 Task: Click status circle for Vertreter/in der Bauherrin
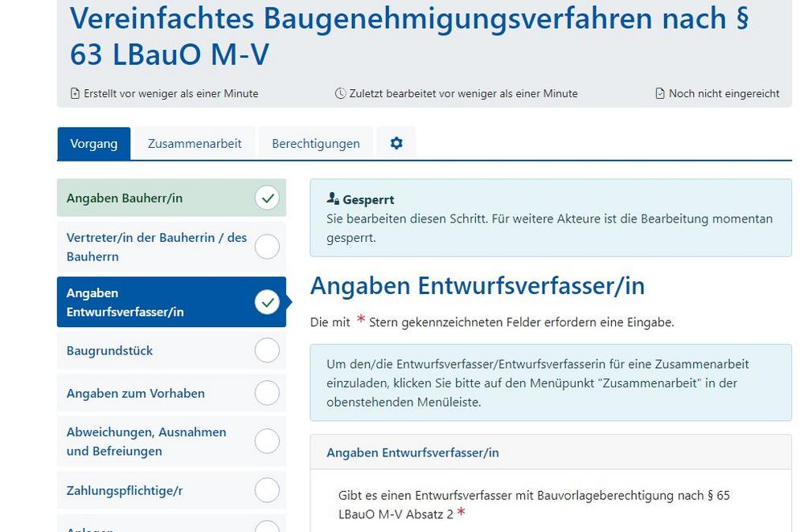pos(267,247)
